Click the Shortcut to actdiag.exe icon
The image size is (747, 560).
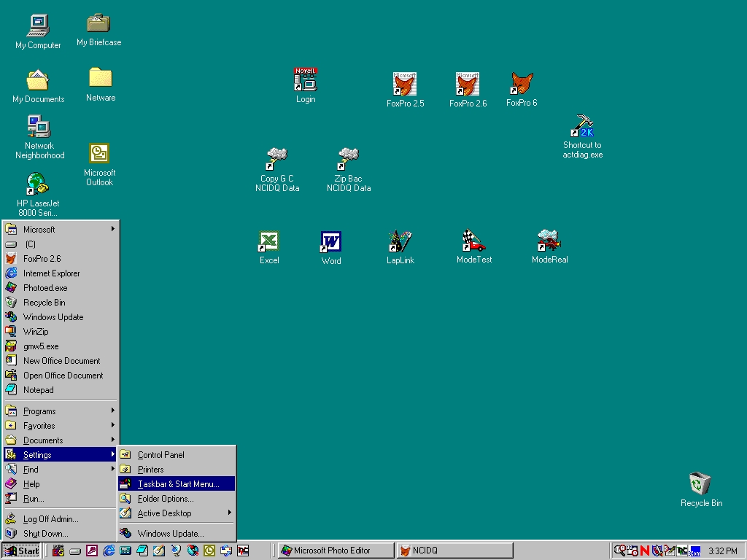point(582,136)
